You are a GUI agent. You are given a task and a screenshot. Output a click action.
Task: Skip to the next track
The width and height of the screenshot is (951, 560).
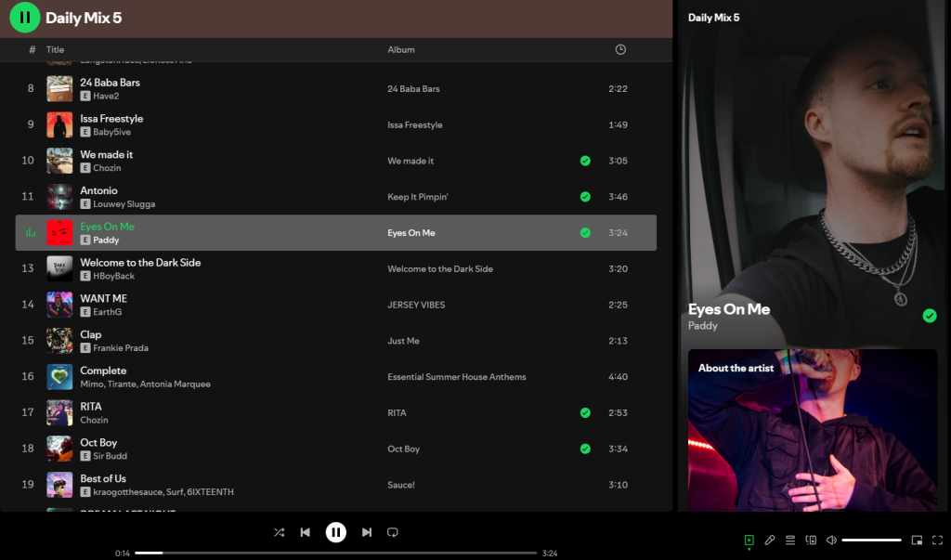[366, 532]
